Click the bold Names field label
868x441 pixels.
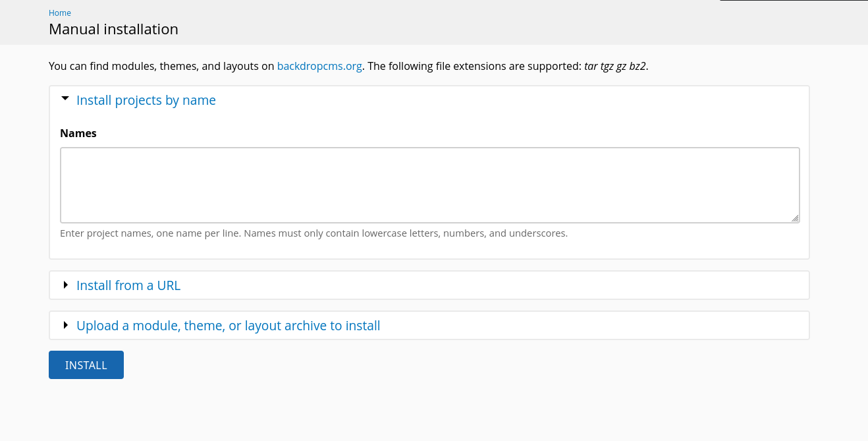point(78,133)
